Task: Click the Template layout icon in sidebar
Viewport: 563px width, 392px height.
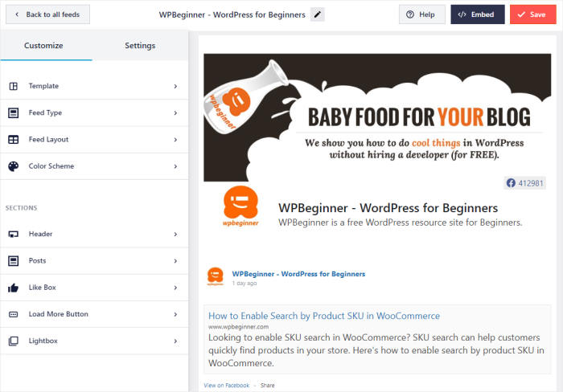Action: click(x=13, y=86)
